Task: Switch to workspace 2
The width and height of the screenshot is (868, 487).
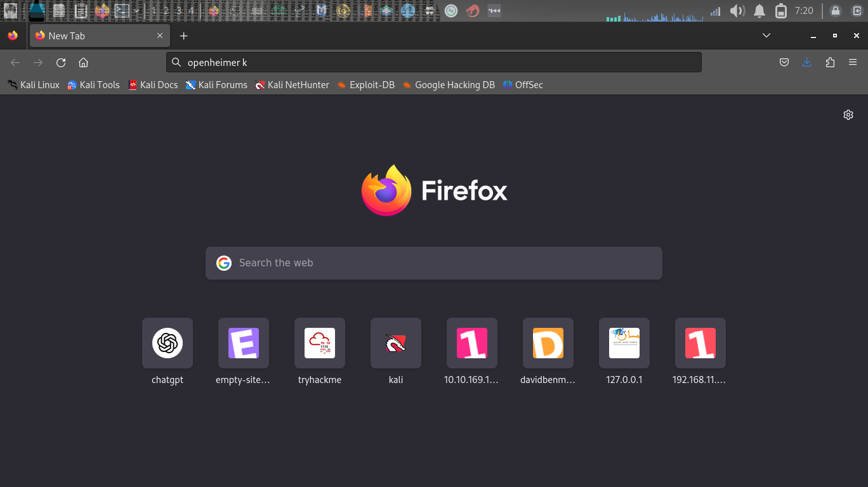Action: coord(166,10)
